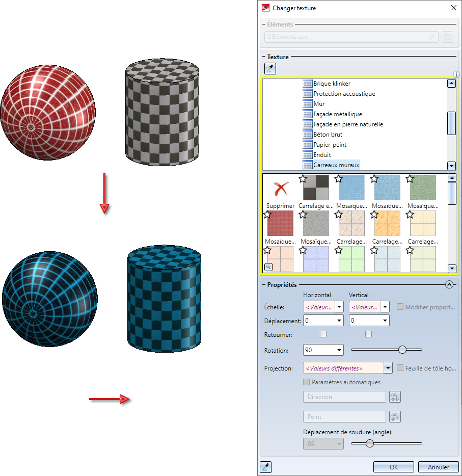Click category list scroll-down arrow
Image resolution: width=462 pixels, height=476 pixels.
click(451, 166)
